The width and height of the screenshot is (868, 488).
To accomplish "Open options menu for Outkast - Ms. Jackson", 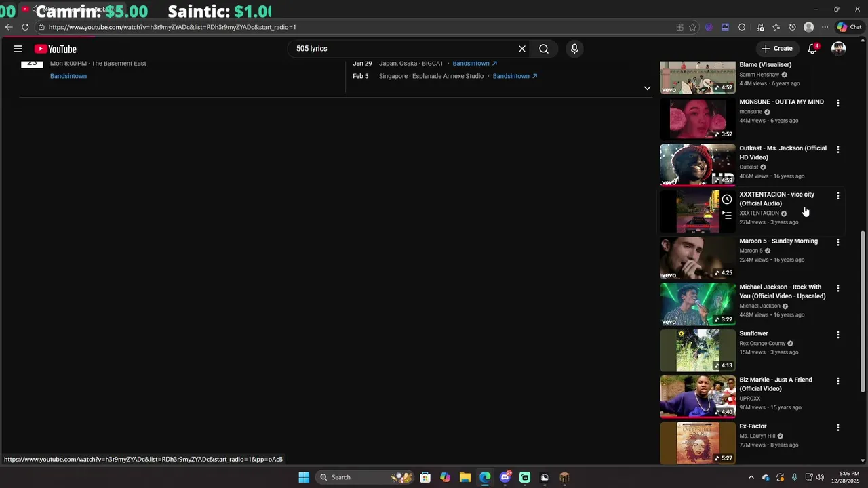I will click(838, 149).
